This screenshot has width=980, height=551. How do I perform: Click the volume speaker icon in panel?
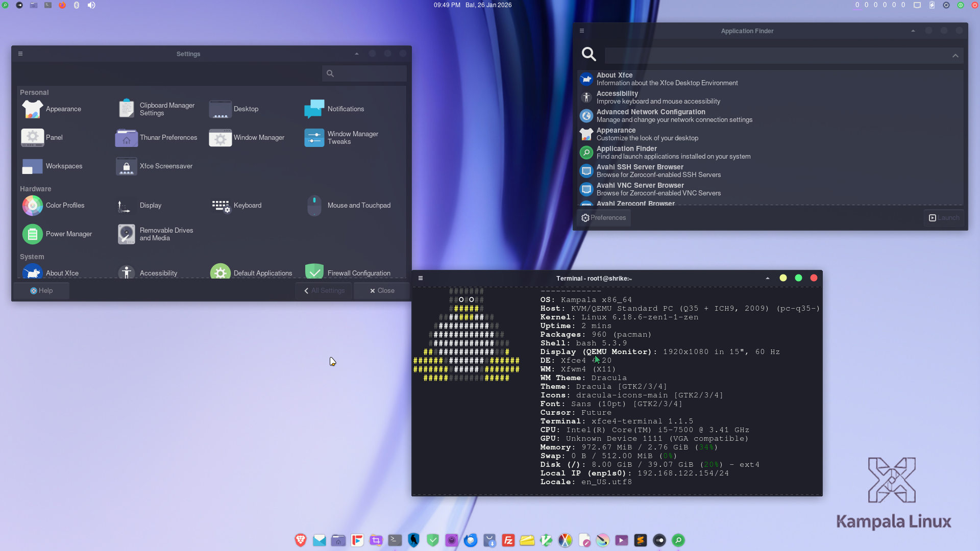tap(91, 5)
